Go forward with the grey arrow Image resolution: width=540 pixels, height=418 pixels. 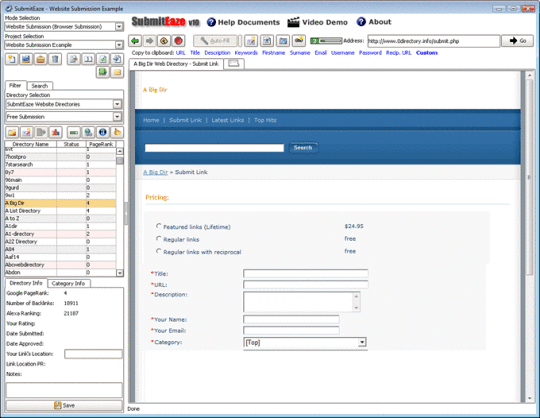point(149,41)
